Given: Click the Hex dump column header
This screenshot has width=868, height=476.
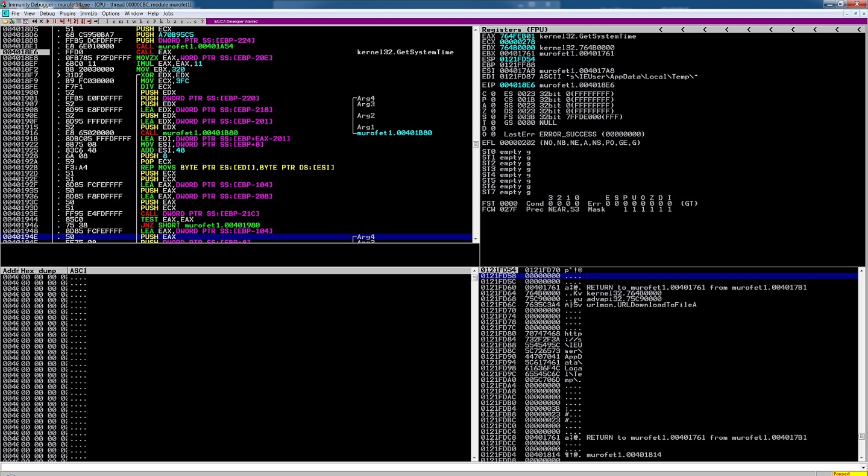Looking at the screenshot, I should 43,271.
